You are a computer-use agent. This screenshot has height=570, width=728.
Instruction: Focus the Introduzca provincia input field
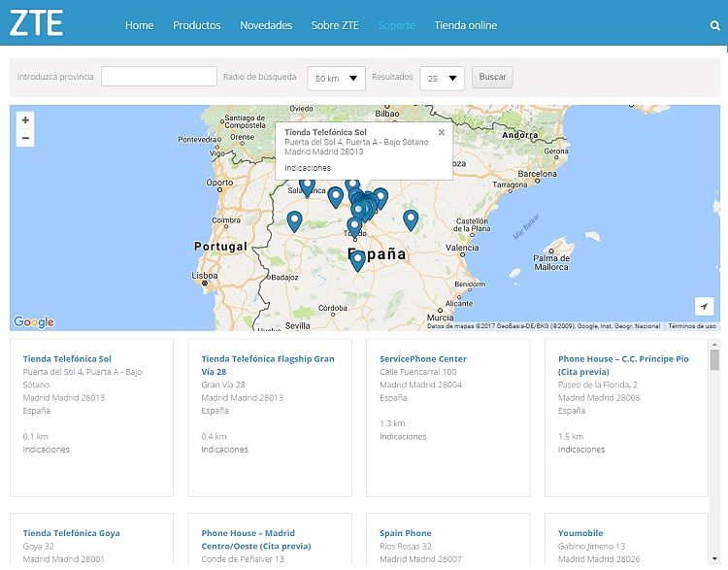pyautogui.click(x=159, y=76)
